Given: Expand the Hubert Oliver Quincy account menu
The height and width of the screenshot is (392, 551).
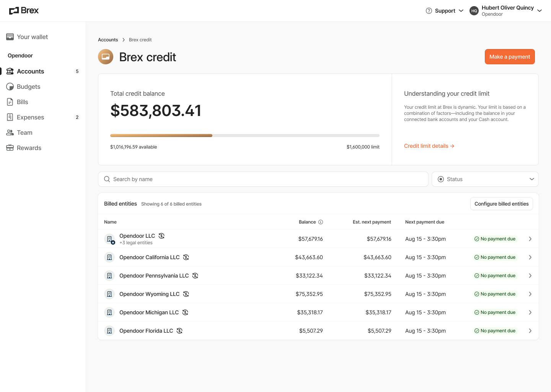Looking at the screenshot, I should pos(506,11).
